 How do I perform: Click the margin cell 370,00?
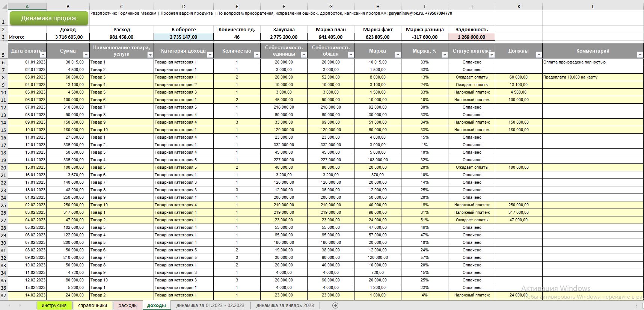click(378, 175)
